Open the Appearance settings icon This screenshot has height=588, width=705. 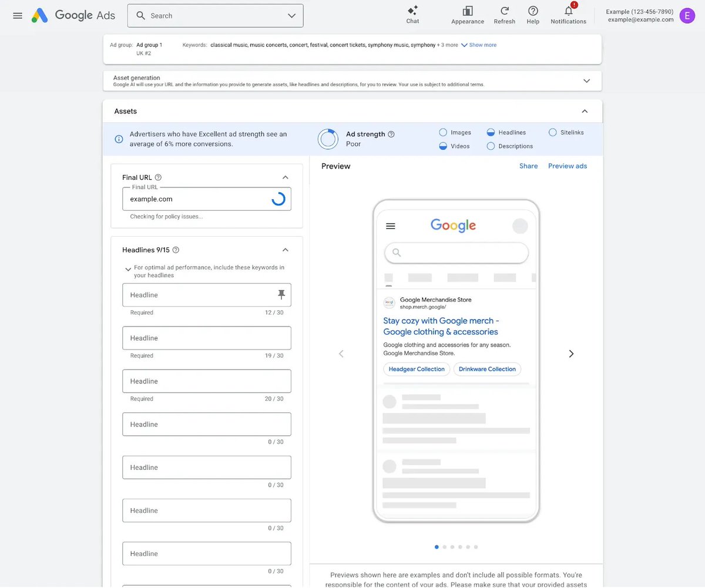point(468,11)
